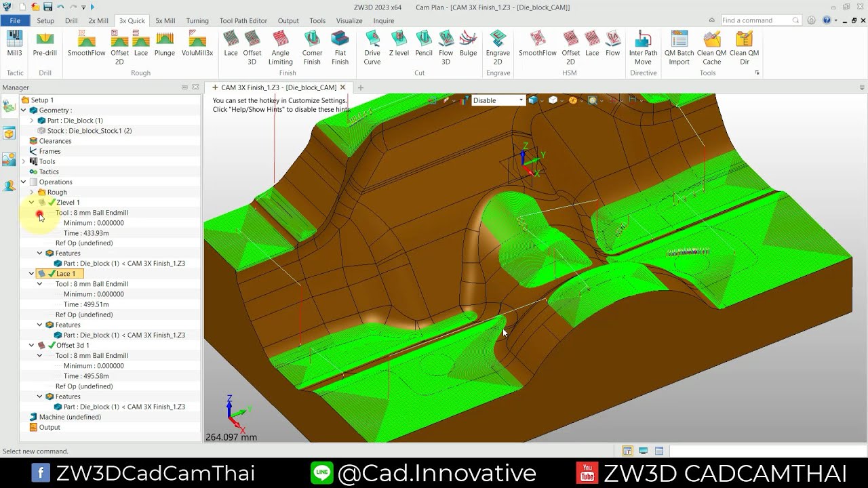Click Time : 499.51m under Lace 1
868x488 pixels.
(x=86, y=304)
